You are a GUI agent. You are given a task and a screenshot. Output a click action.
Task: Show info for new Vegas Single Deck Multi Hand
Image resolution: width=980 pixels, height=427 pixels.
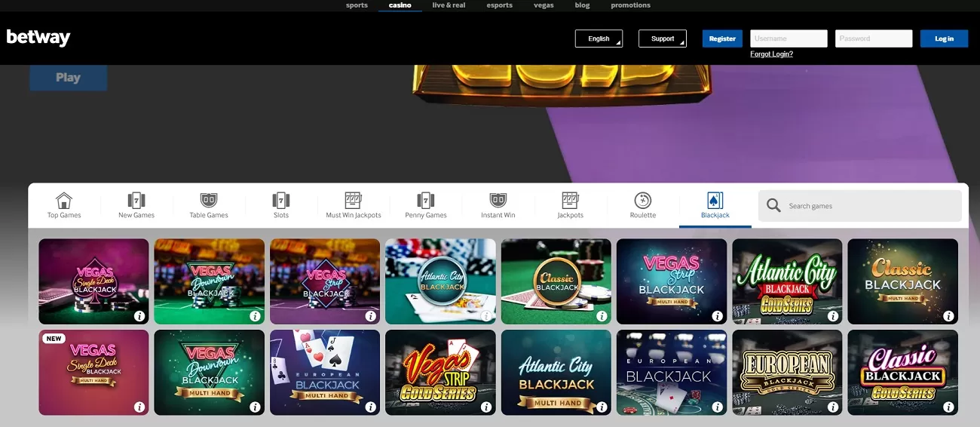[x=139, y=407]
